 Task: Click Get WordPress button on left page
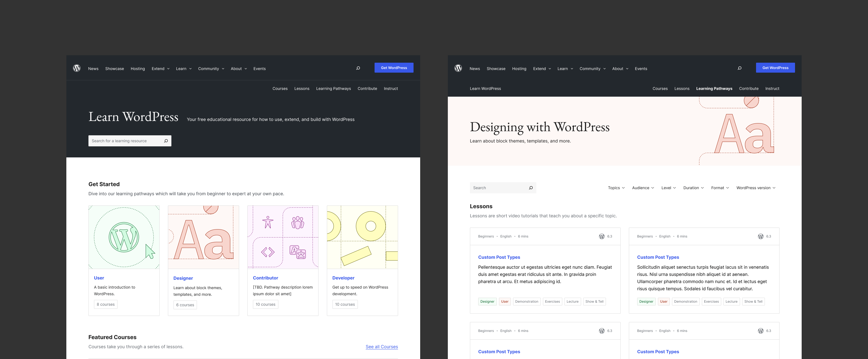(394, 68)
